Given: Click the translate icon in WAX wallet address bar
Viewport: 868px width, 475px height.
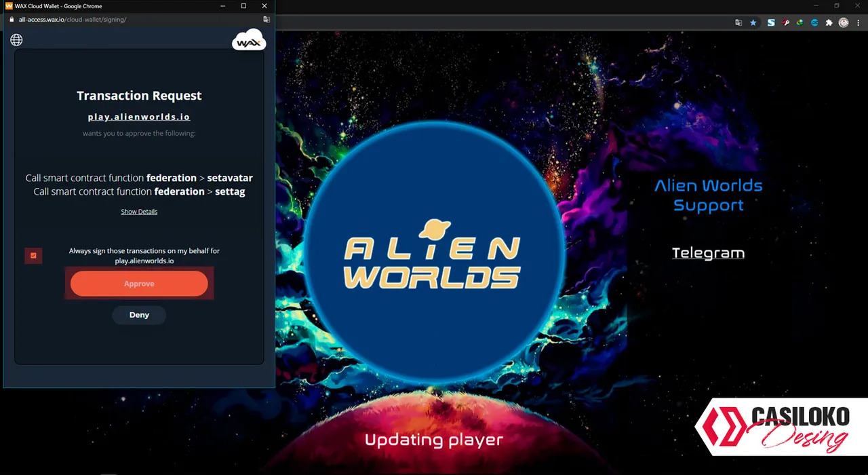Looking at the screenshot, I should click(267, 20).
